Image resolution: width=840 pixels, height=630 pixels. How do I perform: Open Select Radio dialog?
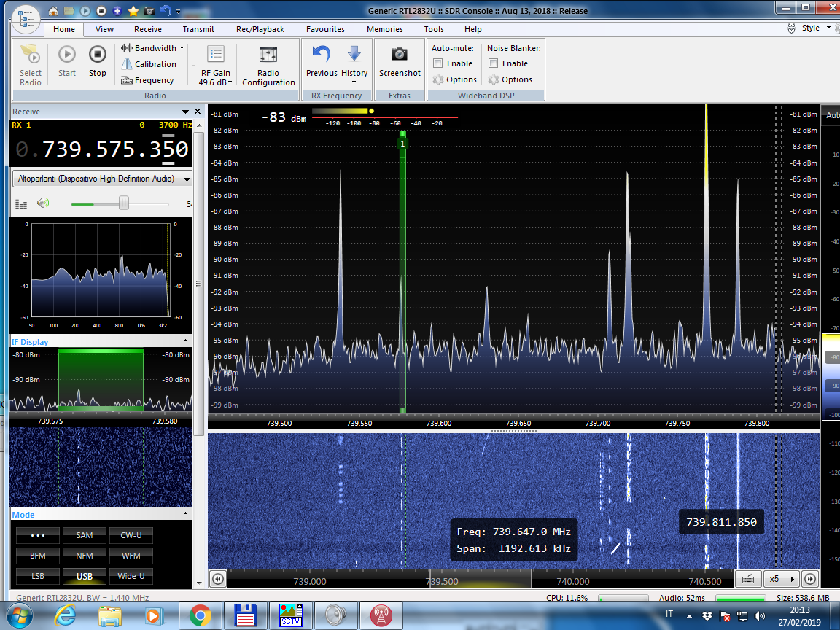pyautogui.click(x=31, y=64)
